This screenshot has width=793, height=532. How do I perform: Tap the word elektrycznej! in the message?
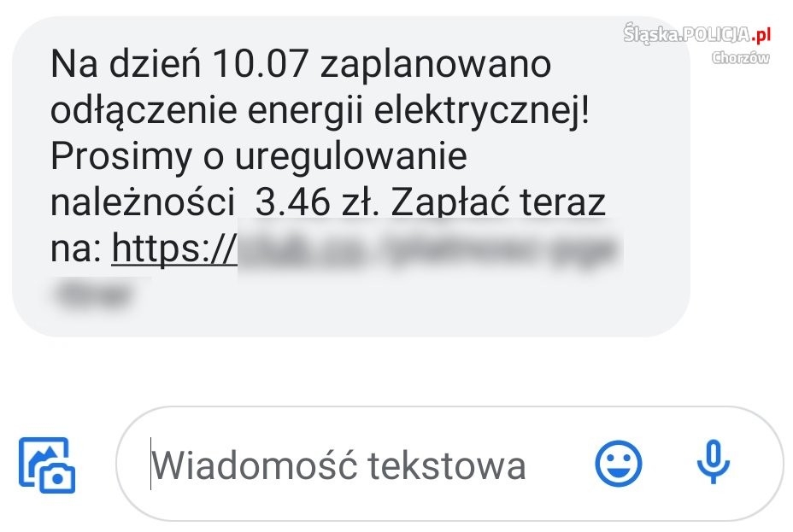481,111
